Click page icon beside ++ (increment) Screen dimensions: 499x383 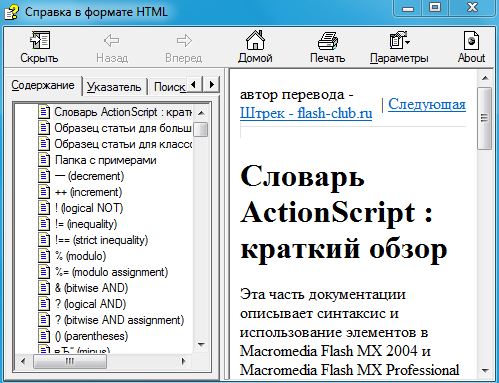pyautogui.click(x=44, y=192)
